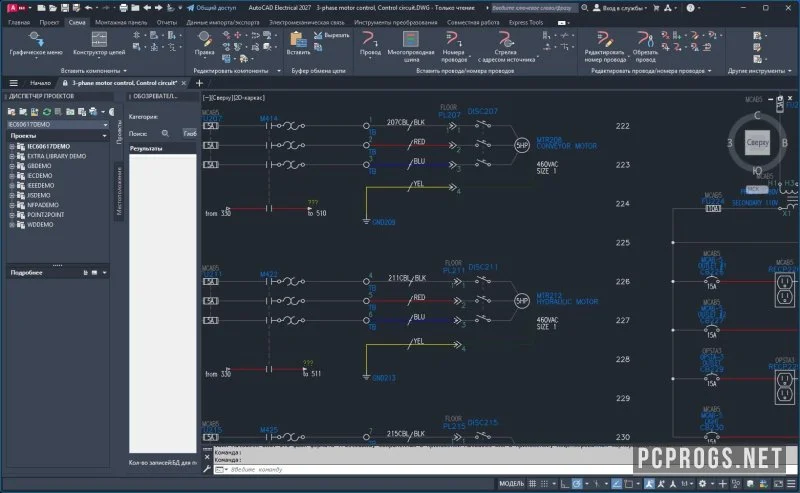The width and height of the screenshot is (800, 493).
Task: Toggle object snap tracking in status bar
Action: pos(616,483)
